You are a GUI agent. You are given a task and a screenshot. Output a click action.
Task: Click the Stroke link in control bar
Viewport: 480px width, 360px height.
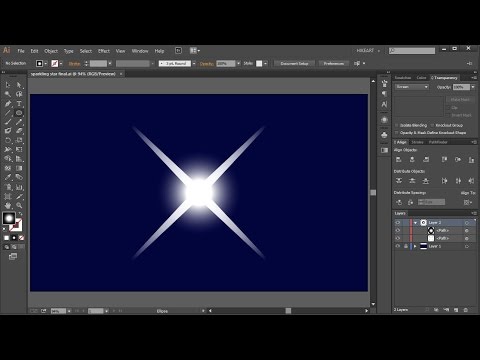[74, 64]
